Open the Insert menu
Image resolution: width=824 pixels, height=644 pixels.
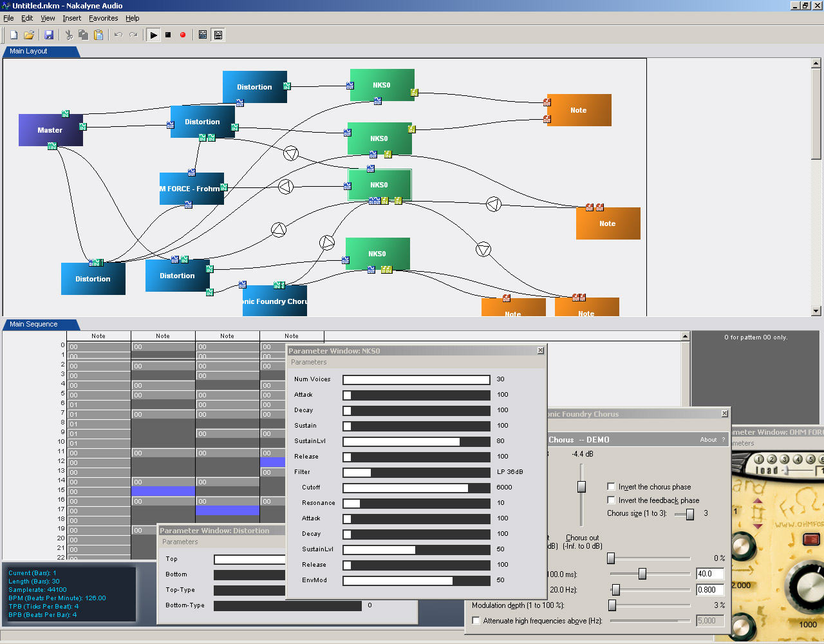pyautogui.click(x=71, y=18)
